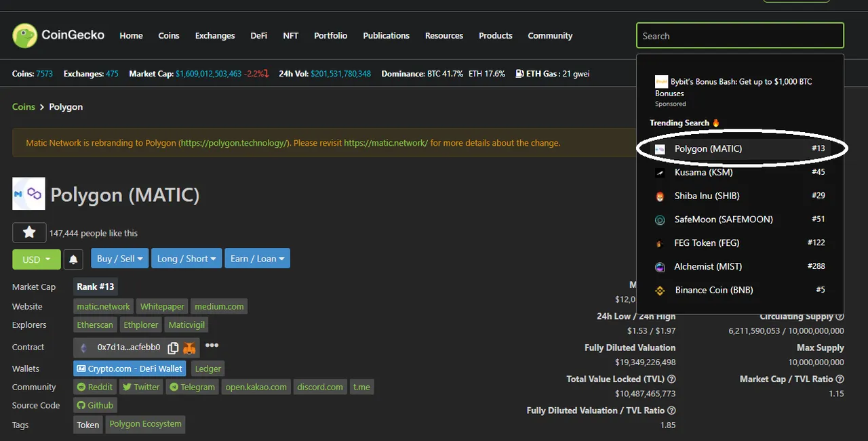Open the t.me community link

(x=361, y=387)
